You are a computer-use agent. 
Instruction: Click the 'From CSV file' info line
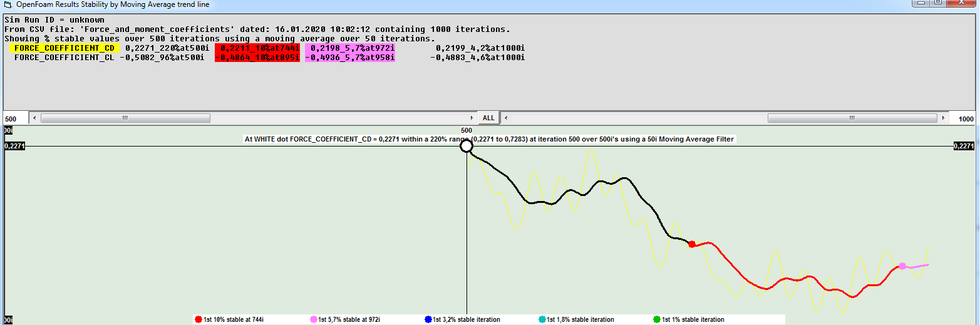pyautogui.click(x=257, y=29)
